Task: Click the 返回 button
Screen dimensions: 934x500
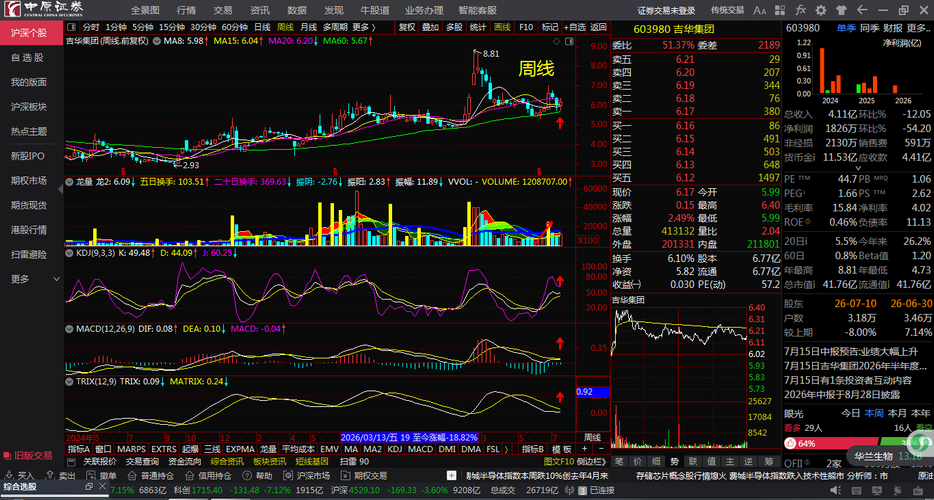Action: [x=598, y=27]
